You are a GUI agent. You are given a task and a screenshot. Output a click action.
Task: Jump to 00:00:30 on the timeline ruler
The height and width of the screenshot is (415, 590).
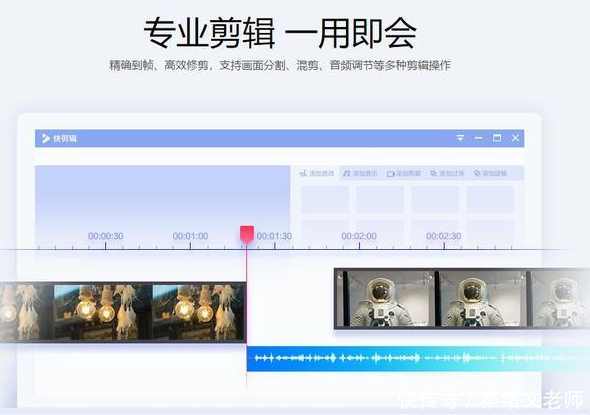pos(105,236)
